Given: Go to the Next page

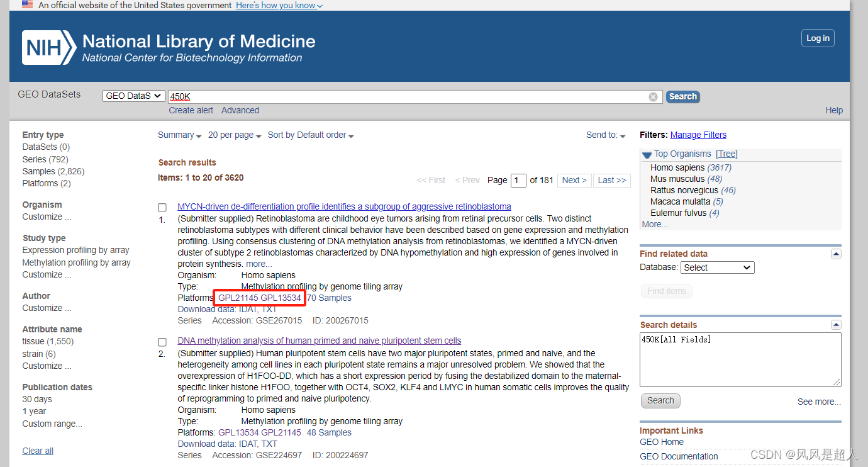Looking at the screenshot, I should coord(574,181).
